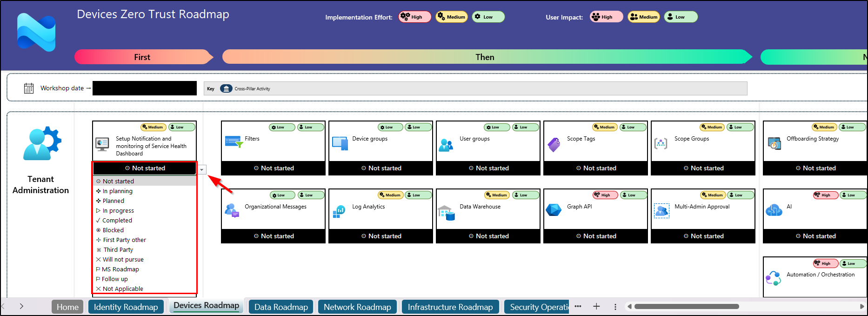Click the User groups people icon
The image size is (868, 316).
[x=446, y=145]
